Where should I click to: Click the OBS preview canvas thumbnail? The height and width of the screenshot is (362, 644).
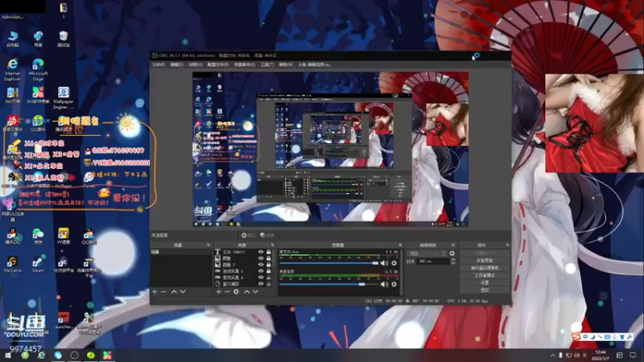click(x=331, y=150)
